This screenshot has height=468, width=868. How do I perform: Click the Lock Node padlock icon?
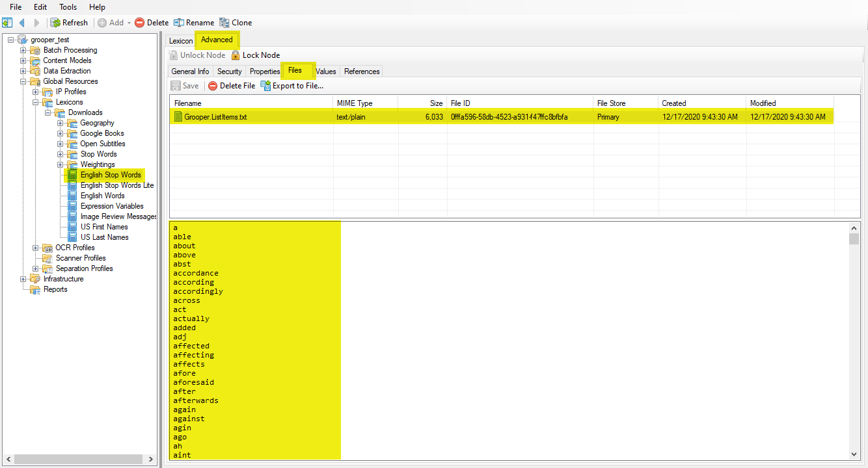point(236,55)
